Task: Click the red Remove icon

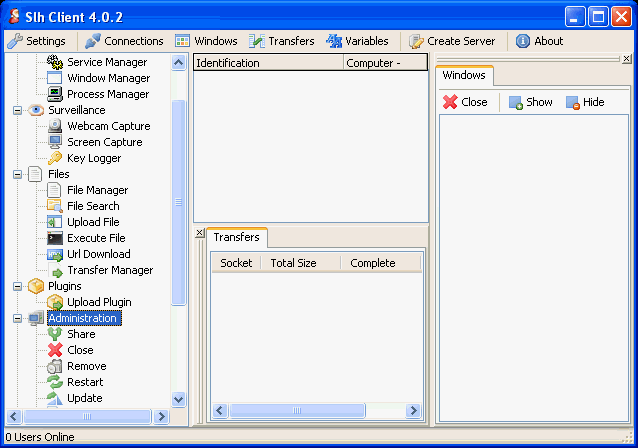Action: click(56, 366)
